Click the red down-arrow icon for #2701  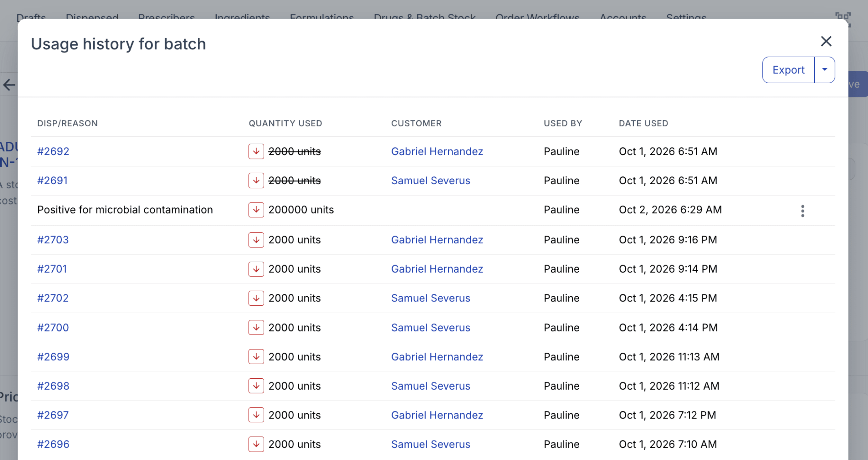(x=256, y=269)
